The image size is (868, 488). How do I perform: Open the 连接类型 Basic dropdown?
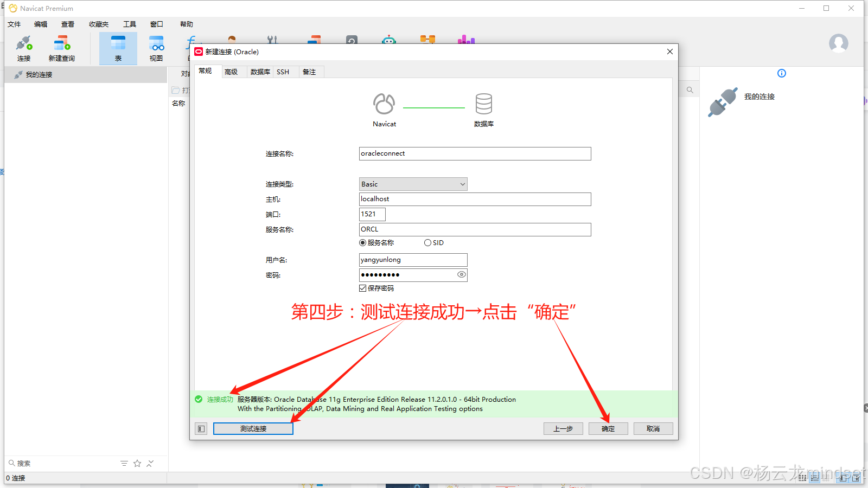[x=413, y=184]
